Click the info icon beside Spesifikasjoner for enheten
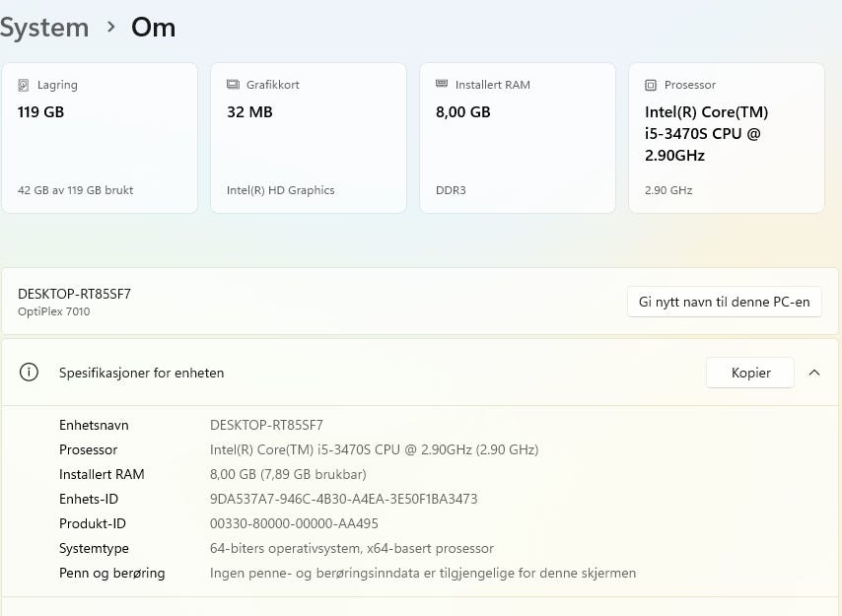 (x=30, y=373)
